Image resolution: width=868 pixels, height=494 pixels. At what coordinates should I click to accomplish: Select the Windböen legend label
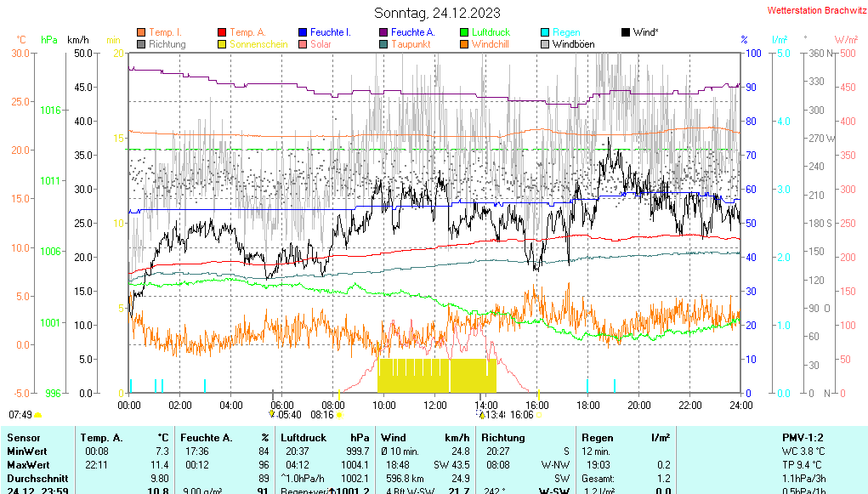pos(573,44)
